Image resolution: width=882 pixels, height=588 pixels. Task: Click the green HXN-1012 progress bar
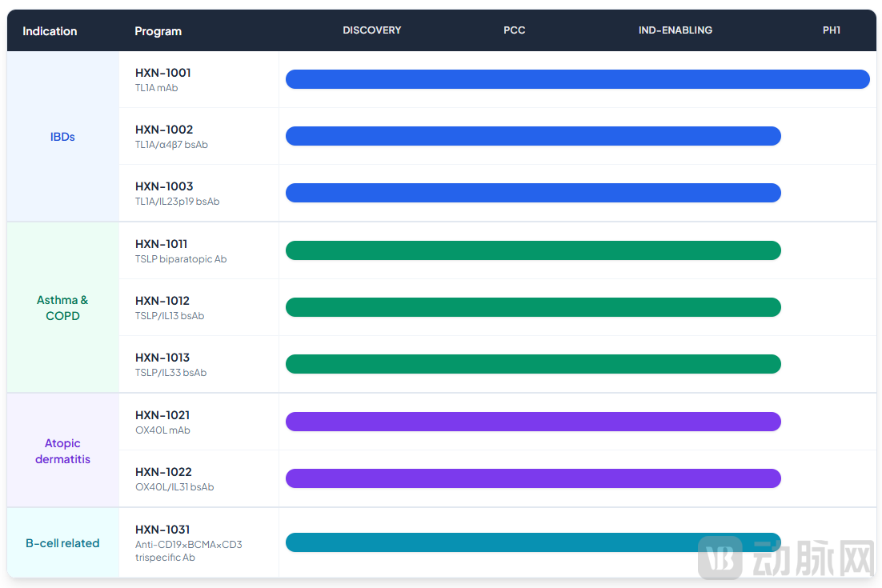532,307
